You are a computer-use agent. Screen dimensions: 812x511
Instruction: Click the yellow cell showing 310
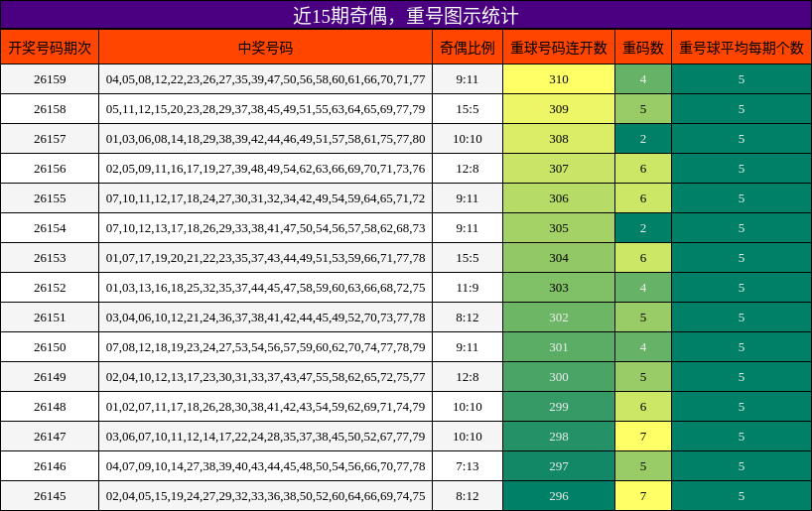pos(559,79)
